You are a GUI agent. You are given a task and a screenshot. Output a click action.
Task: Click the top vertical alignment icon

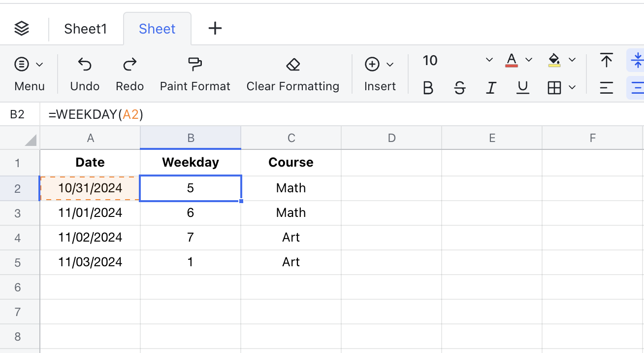(606, 60)
